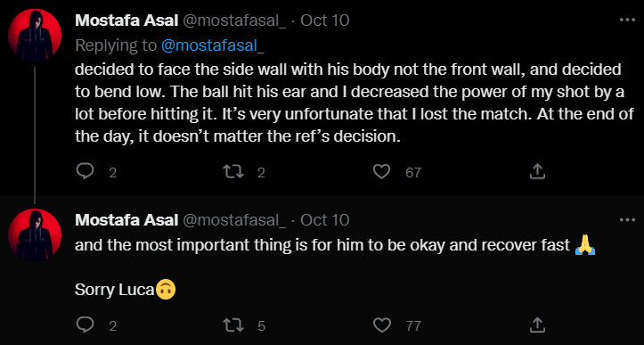Screen dimensions: 644x345
Task: Open Mostafa Asal profile name on first tweet
Action: click(x=126, y=21)
